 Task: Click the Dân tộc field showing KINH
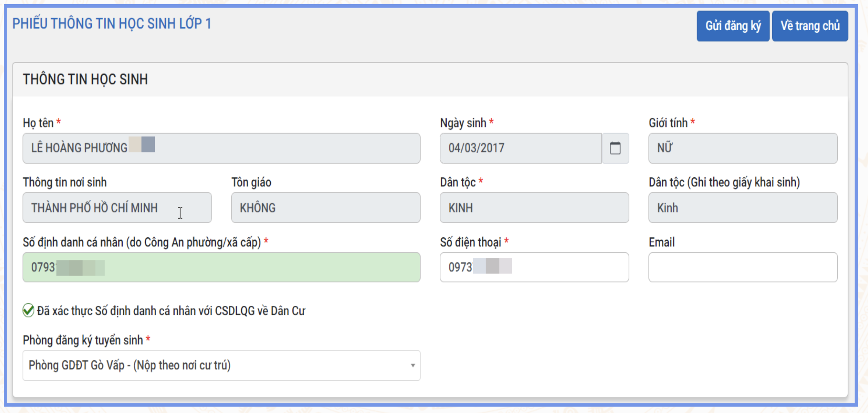[x=534, y=208]
